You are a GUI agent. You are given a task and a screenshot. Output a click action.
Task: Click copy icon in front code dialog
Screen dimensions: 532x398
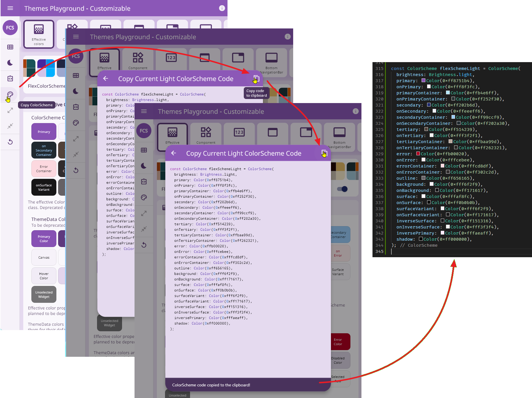324,153
